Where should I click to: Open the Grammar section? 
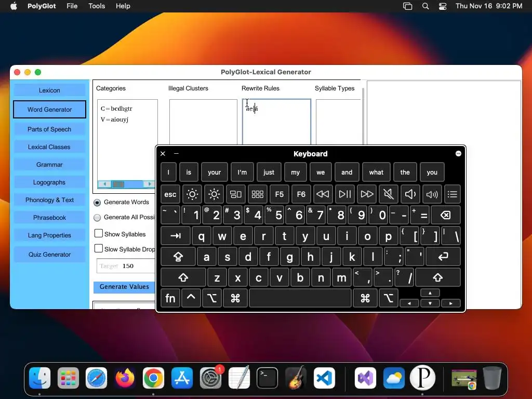tap(49, 165)
